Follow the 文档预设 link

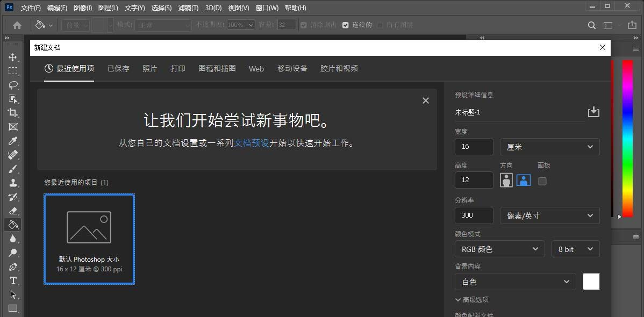252,143
